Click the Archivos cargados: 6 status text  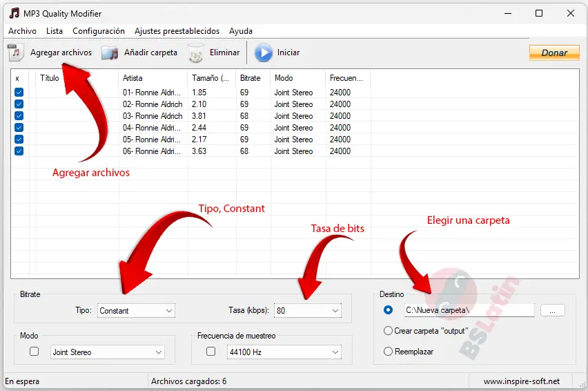pos(188,381)
